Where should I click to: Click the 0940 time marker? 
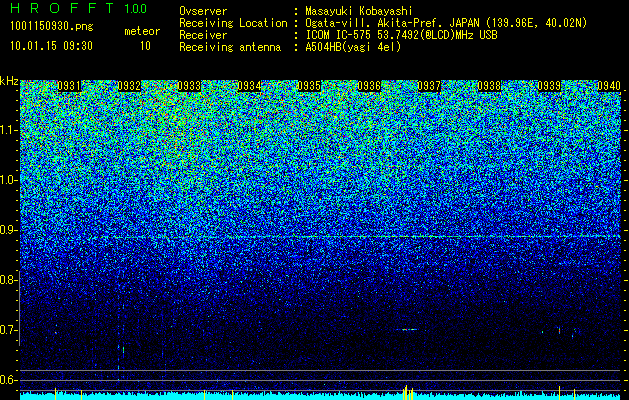pyautogui.click(x=609, y=86)
